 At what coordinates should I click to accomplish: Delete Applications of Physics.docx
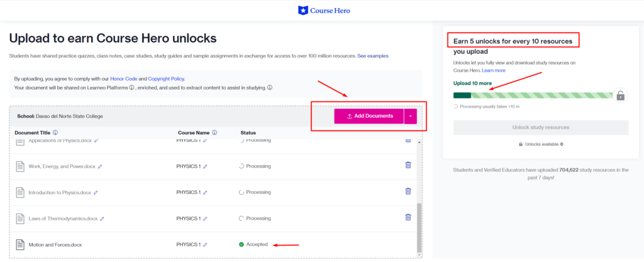(408, 140)
